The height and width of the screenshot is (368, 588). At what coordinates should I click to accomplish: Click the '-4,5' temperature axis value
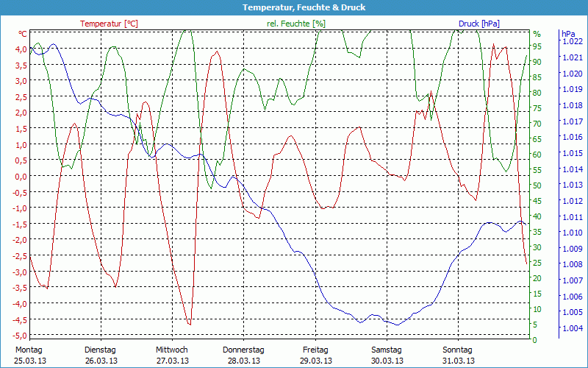19,319
